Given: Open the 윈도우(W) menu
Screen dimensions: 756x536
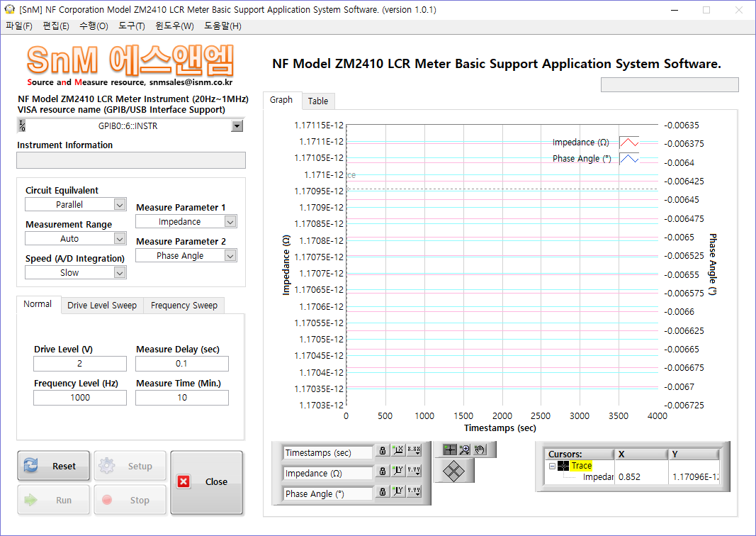Looking at the screenshot, I should click(x=174, y=26).
